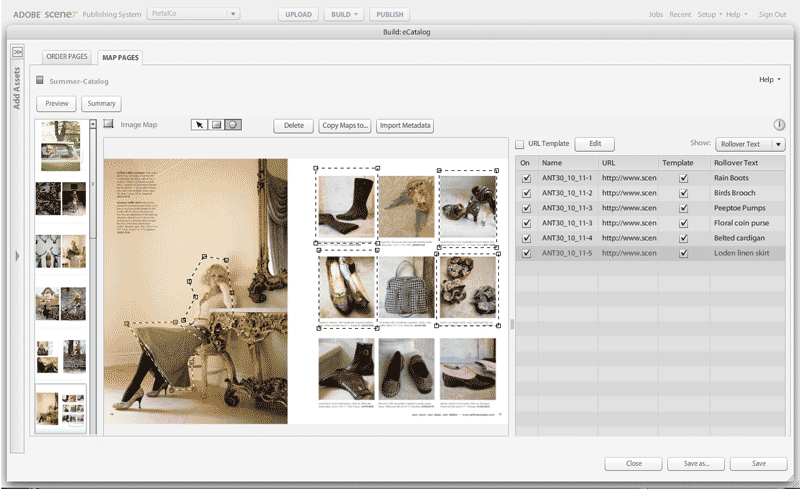
Task: Click the Summer-Catalog icon
Action: click(x=40, y=80)
